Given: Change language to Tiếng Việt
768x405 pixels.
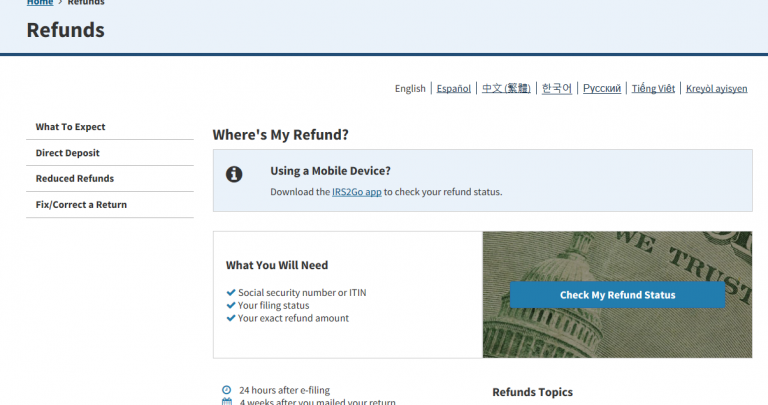Looking at the screenshot, I should point(654,89).
